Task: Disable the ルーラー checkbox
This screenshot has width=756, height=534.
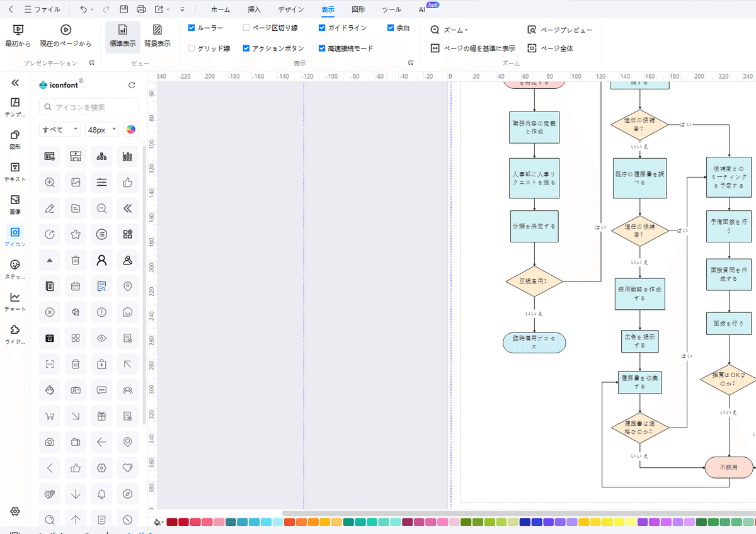Action: click(x=192, y=28)
